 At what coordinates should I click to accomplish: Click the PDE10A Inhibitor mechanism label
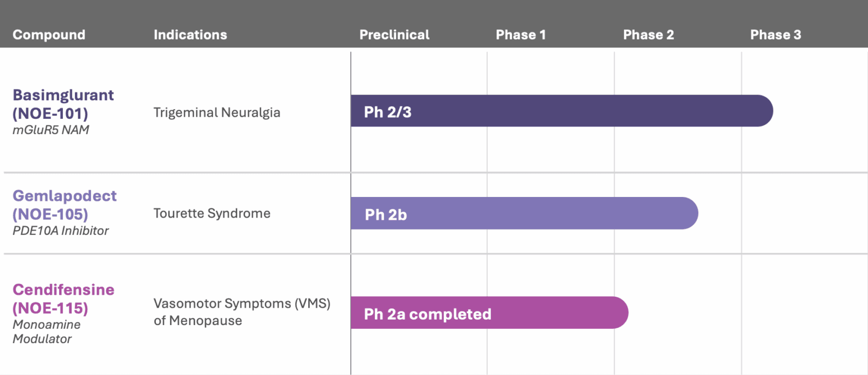61,231
